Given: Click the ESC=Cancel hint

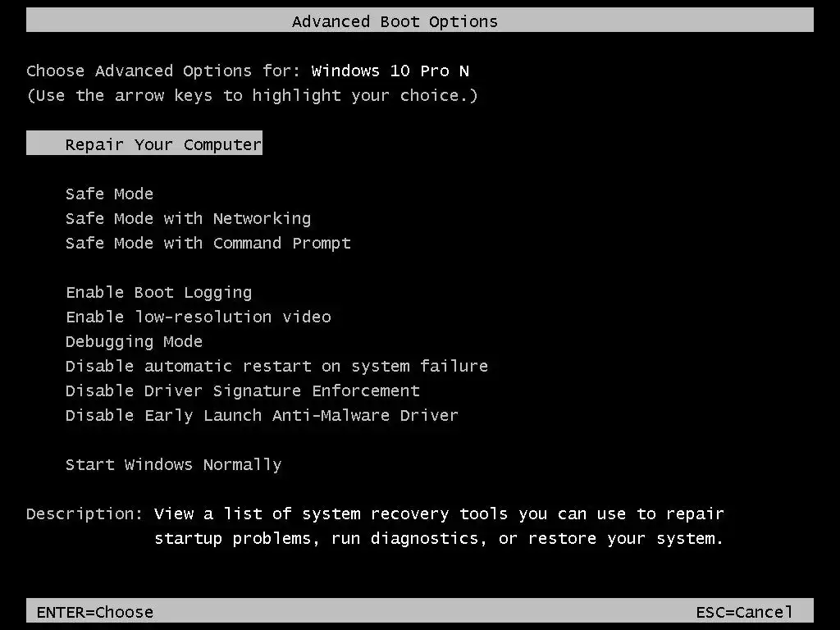Looking at the screenshot, I should (x=744, y=612).
